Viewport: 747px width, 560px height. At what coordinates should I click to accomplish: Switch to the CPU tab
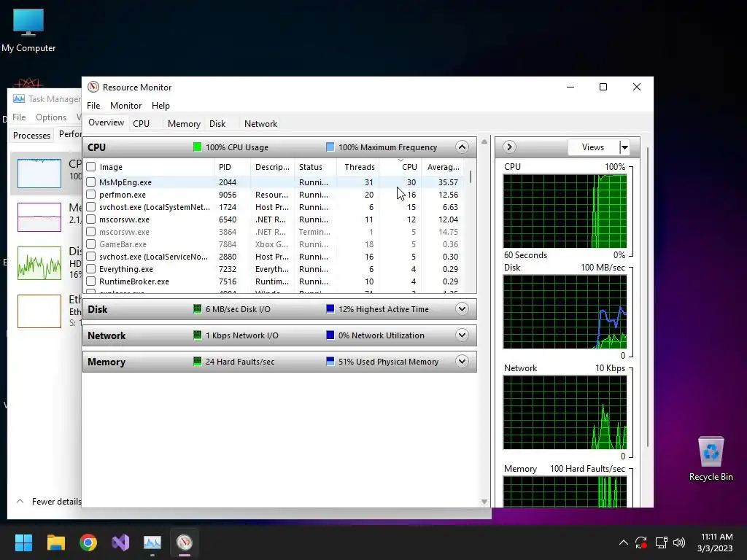coord(141,124)
